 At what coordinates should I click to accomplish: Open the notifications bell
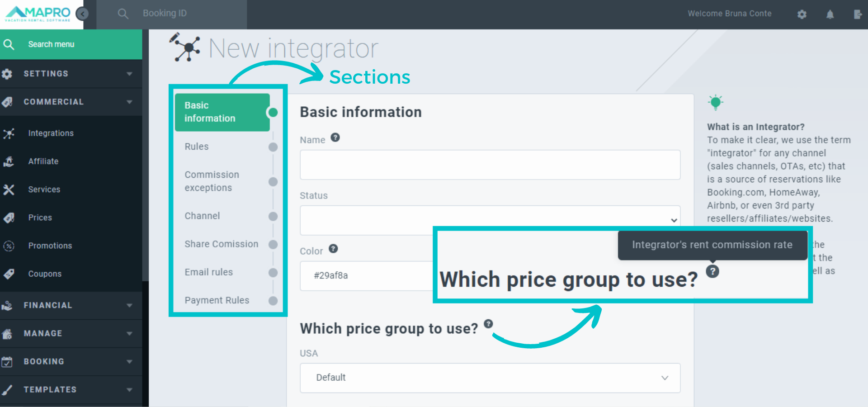point(830,14)
